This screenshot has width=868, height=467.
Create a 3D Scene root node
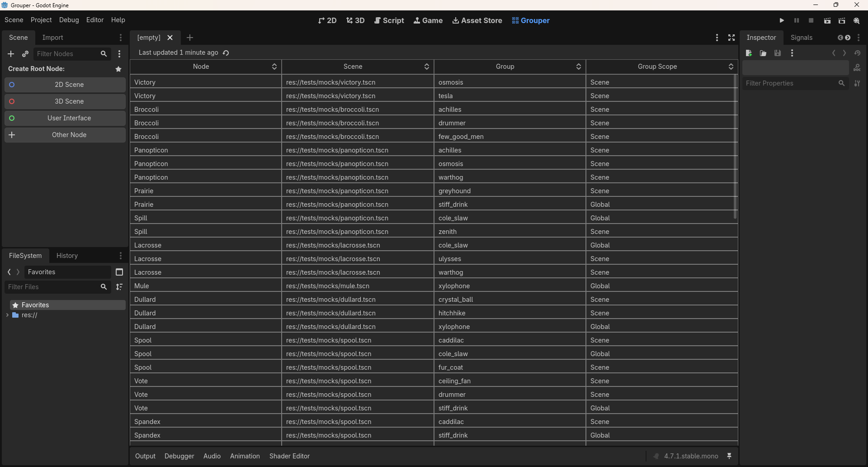pyautogui.click(x=65, y=101)
